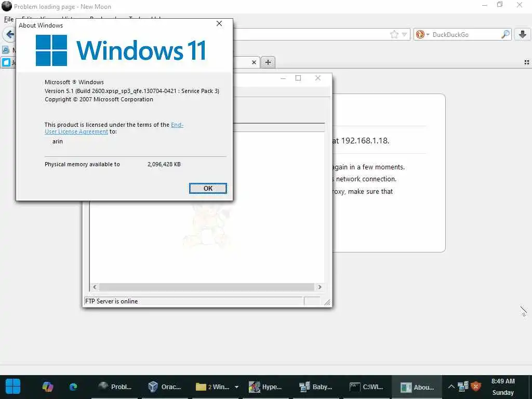
Task: Switch to the 'Baby...' FTP taskbar item
Action: coord(315,387)
